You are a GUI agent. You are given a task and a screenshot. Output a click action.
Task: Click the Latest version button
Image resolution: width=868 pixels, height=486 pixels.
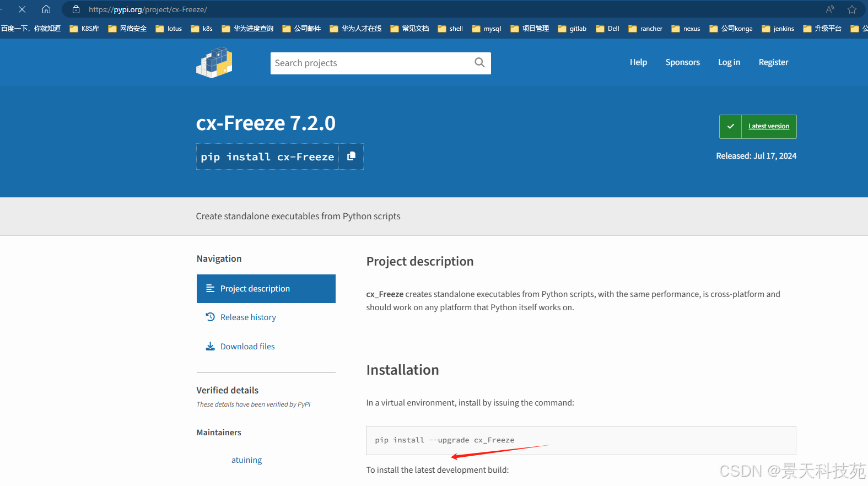[x=768, y=127]
